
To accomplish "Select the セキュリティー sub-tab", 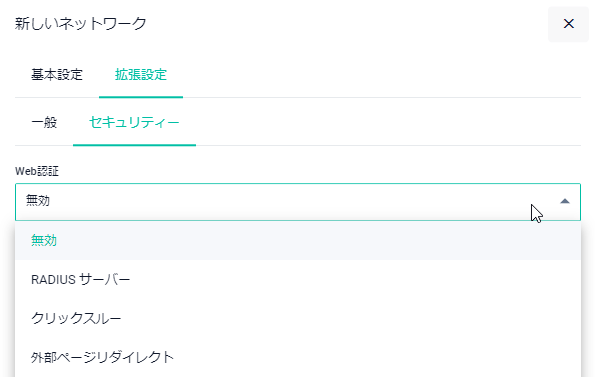I will pyautogui.click(x=134, y=123).
